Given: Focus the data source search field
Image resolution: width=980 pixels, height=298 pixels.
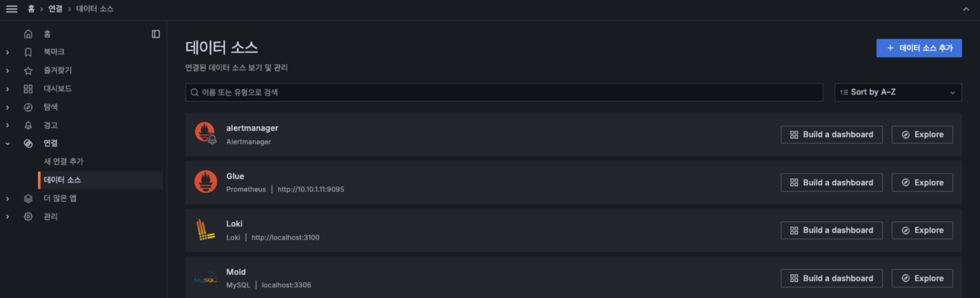Looking at the screenshot, I should 504,93.
